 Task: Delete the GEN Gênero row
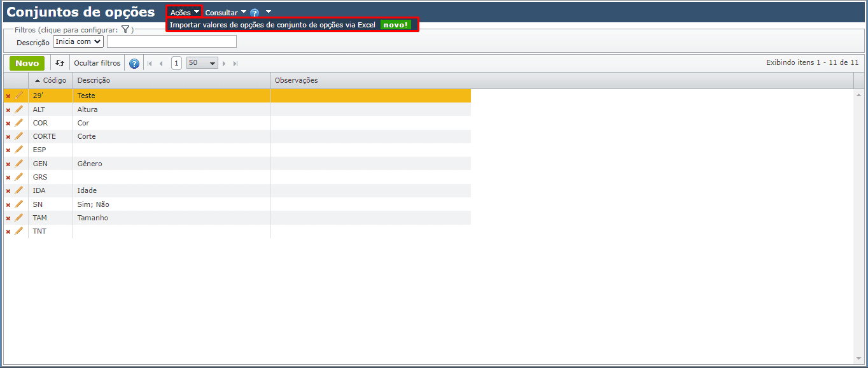8,164
